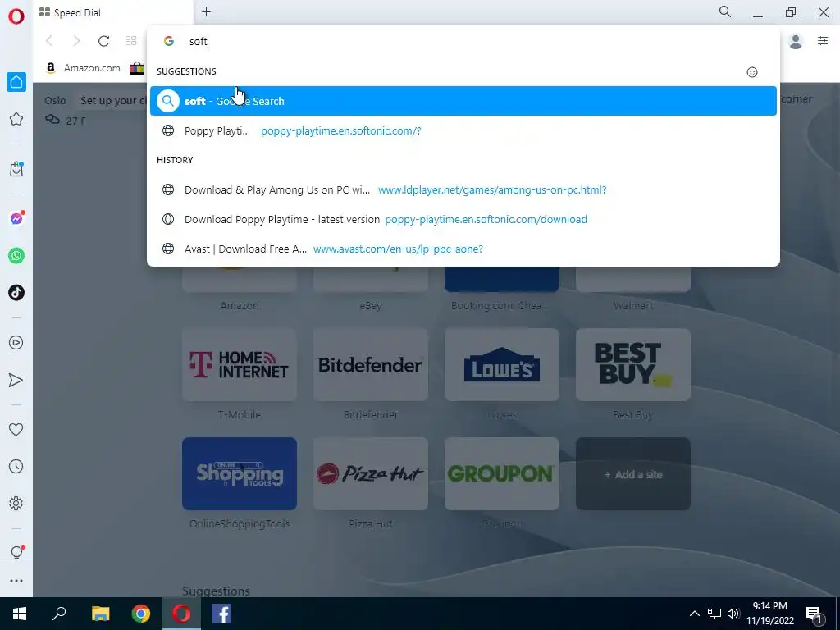Open the Download Poppy Playtime history entry

(x=463, y=219)
